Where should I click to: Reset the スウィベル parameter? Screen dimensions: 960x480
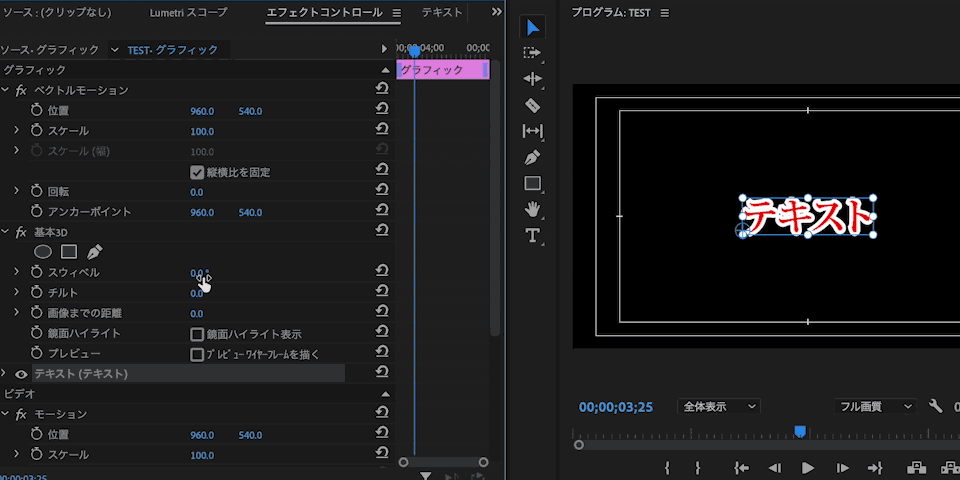(x=382, y=271)
